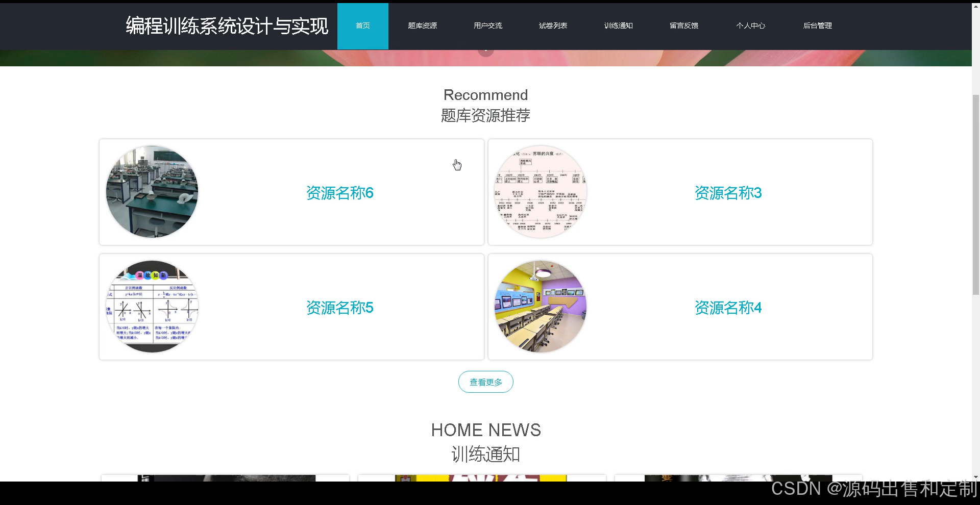
Task: Click the lab classroom circular thumbnail
Action: (x=152, y=192)
